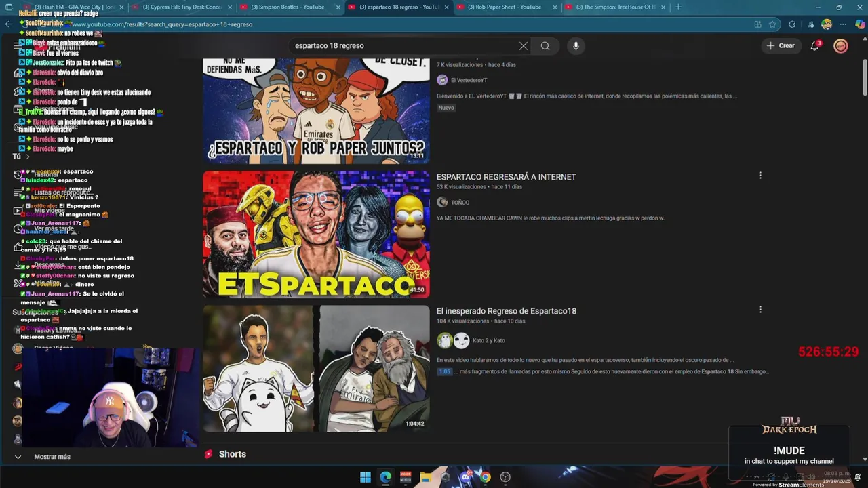Visit the Kato 2 y Kato channel
The image size is (868, 488).
(x=488, y=340)
